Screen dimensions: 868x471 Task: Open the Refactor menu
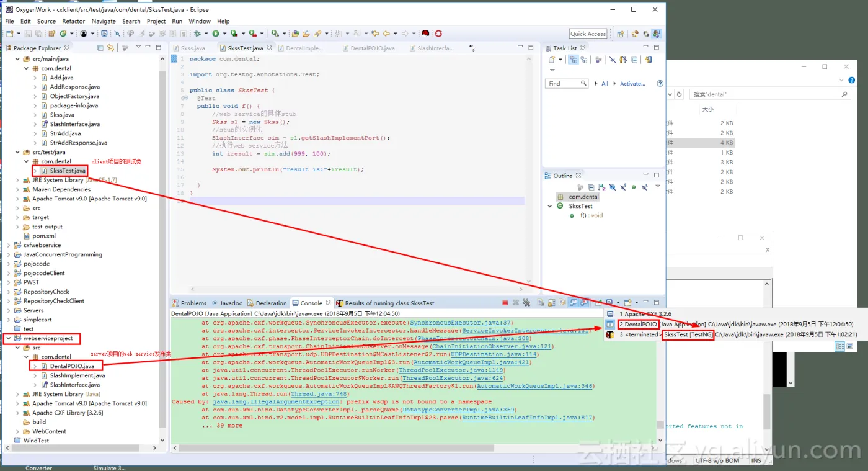tap(73, 21)
